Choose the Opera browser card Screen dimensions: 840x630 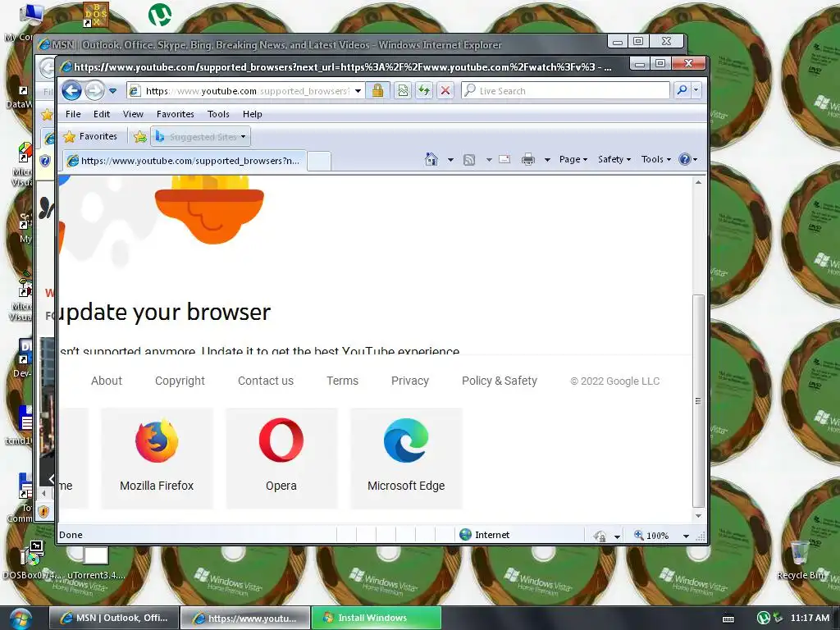click(281, 458)
